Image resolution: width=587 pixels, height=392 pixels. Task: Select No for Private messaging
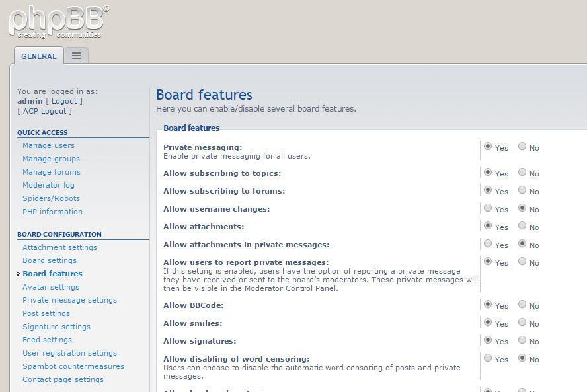click(x=522, y=146)
